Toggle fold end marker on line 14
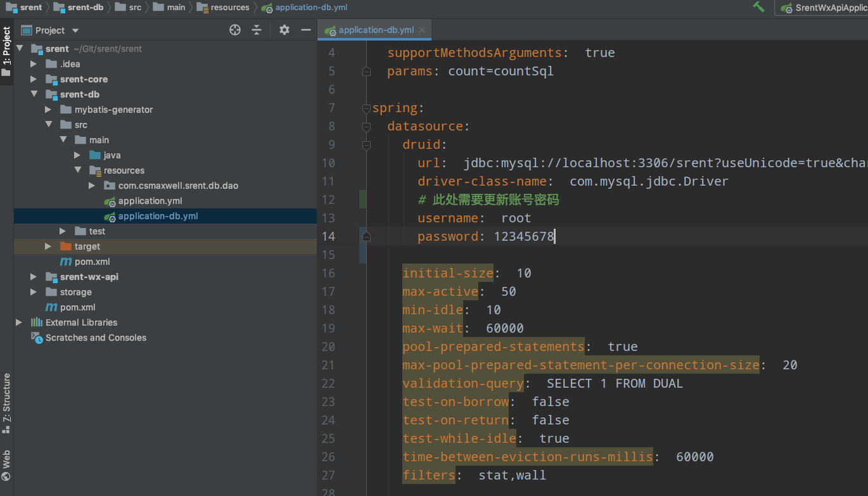The height and width of the screenshot is (496, 868). click(366, 237)
